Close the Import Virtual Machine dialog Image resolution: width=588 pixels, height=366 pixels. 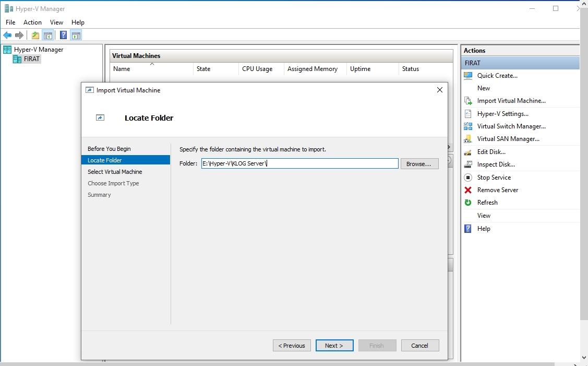[439, 90]
